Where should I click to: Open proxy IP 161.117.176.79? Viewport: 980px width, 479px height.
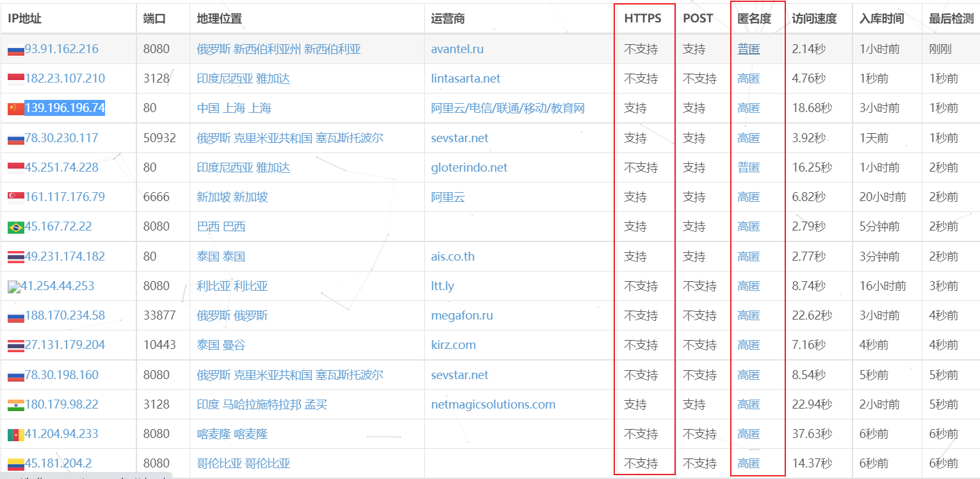point(65,197)
